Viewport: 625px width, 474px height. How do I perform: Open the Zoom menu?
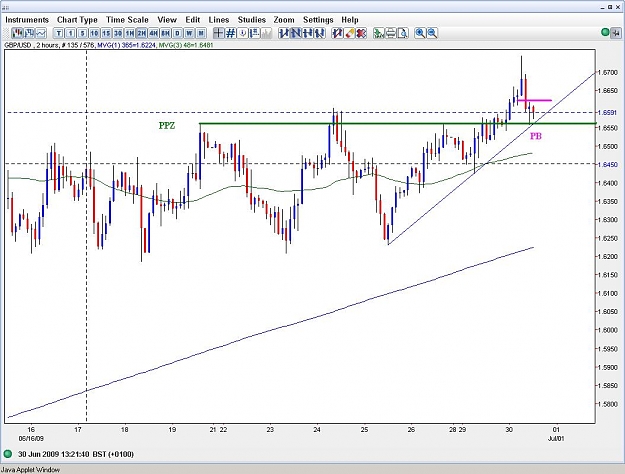284,20
